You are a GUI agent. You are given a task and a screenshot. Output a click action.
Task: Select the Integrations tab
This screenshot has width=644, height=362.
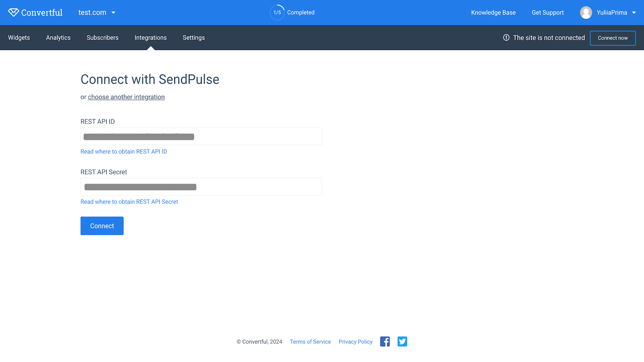[x=151, y=37]
